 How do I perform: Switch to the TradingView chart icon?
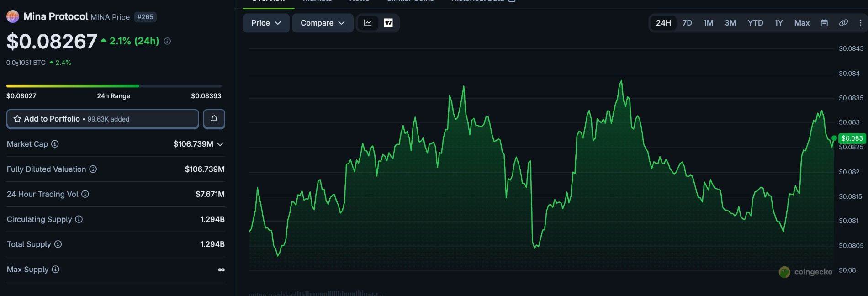[388, 23]
